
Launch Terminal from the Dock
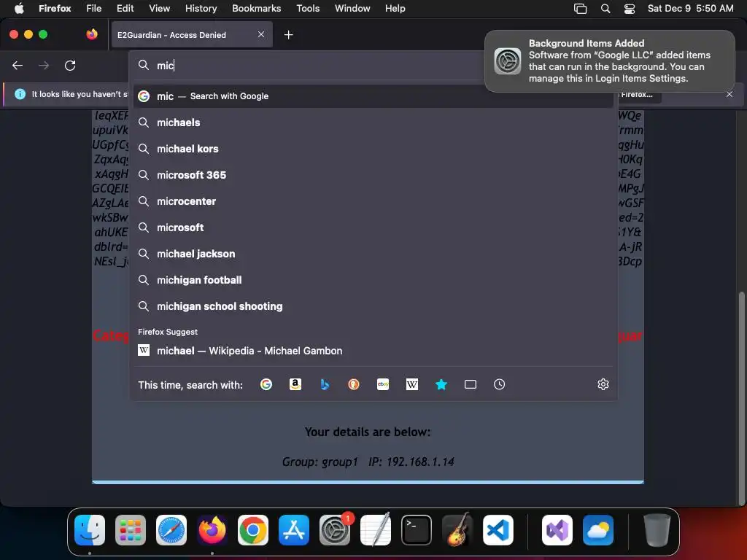click(x=417, y=530)
